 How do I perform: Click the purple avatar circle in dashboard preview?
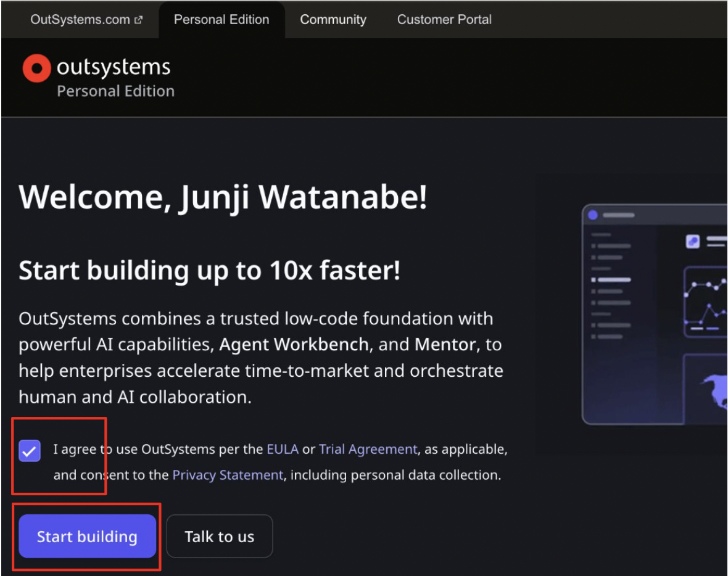[594, 214]
